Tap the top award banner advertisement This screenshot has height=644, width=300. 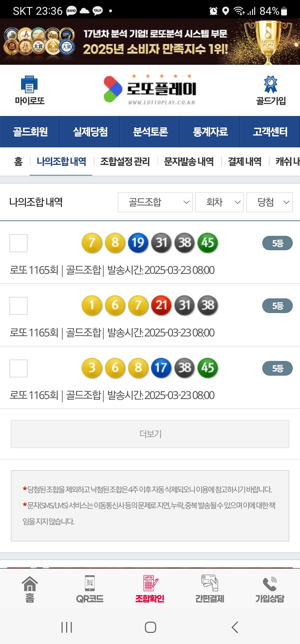pos(150,42)
